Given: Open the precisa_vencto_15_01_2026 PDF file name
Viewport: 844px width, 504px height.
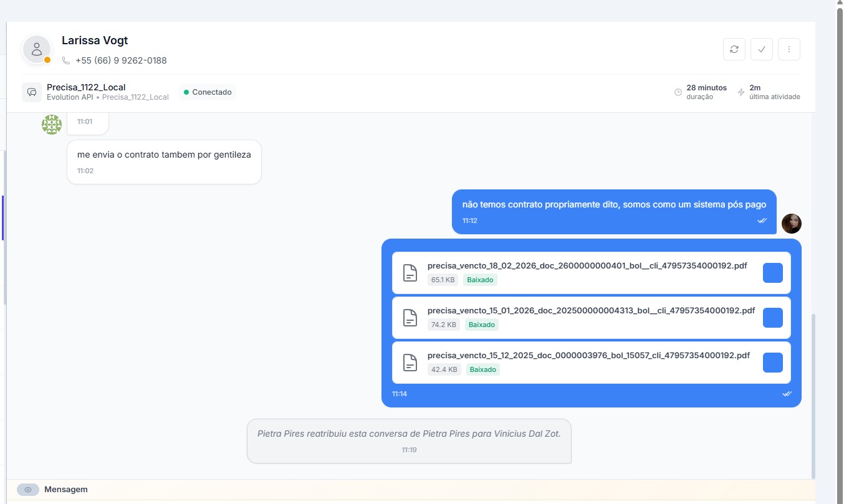Looking at the screenshot, I should point(591,310).
